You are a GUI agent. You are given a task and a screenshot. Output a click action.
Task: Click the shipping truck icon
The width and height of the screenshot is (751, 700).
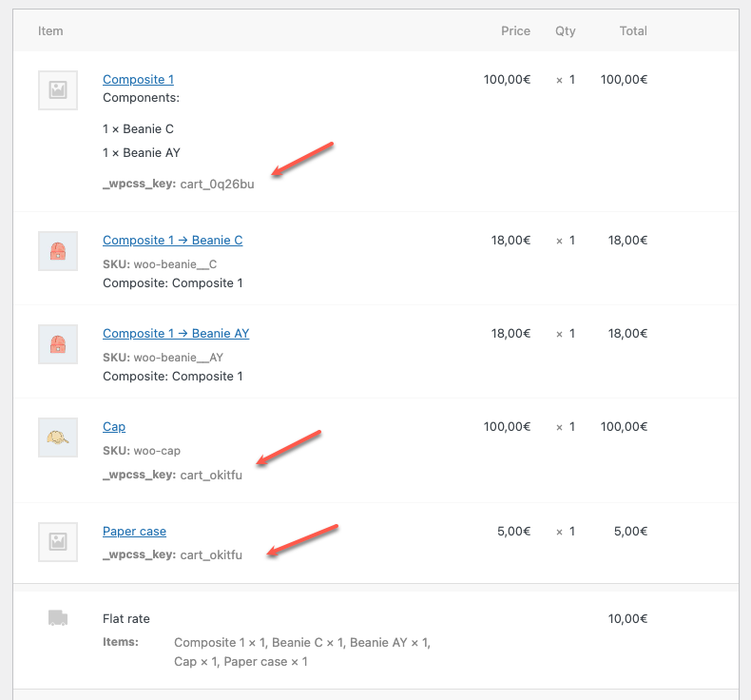click(58, 618)
